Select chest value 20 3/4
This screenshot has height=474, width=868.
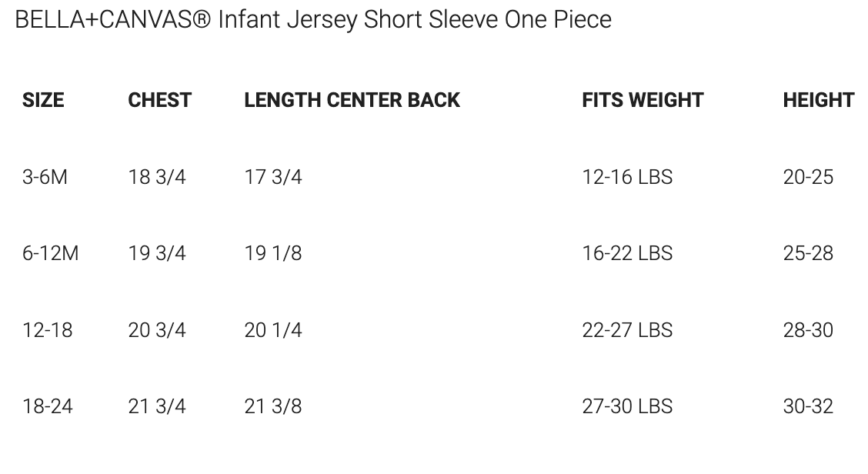[157, 330]
